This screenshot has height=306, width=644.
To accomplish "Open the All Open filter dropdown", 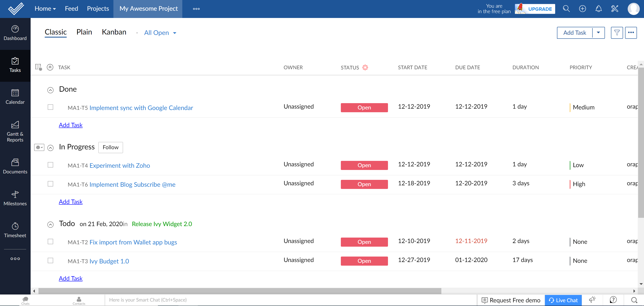I will pos(160,32).
